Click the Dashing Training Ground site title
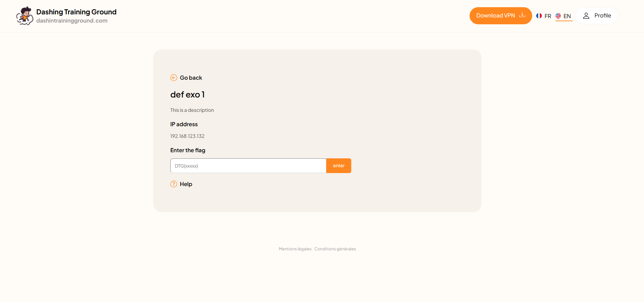 (x=76, y=12)
